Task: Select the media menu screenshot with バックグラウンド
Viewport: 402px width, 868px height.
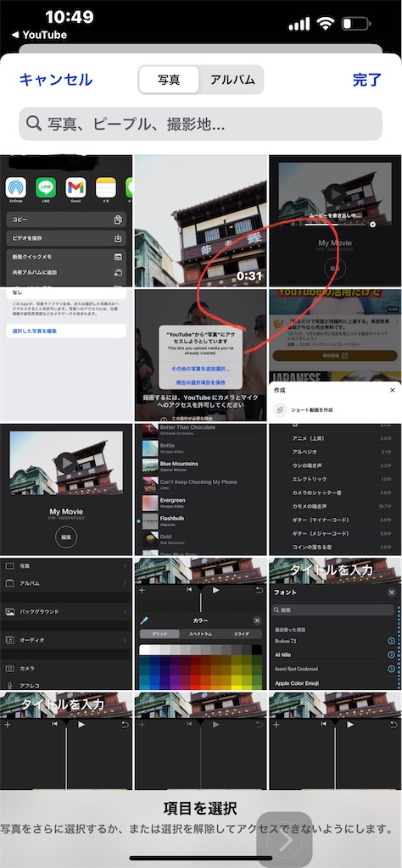Action: (66, 623)
